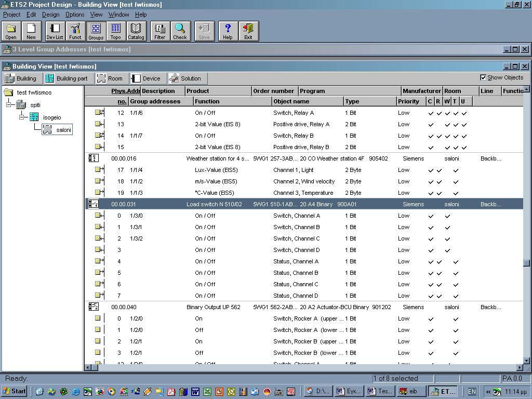The image size is (532, 399).
Task: Open the Catalog toolbar icon
Action: pos(136,31)
